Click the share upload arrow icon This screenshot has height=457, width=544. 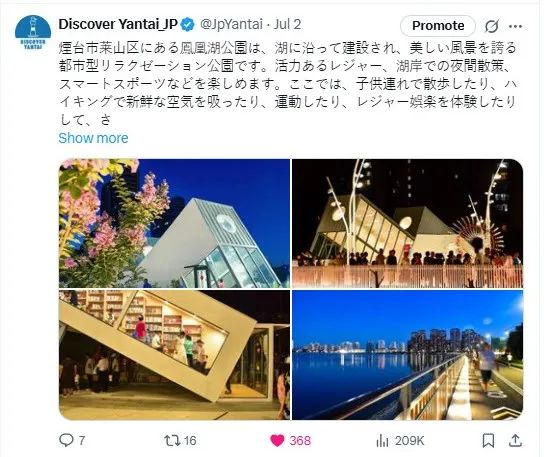pos(516,440)
